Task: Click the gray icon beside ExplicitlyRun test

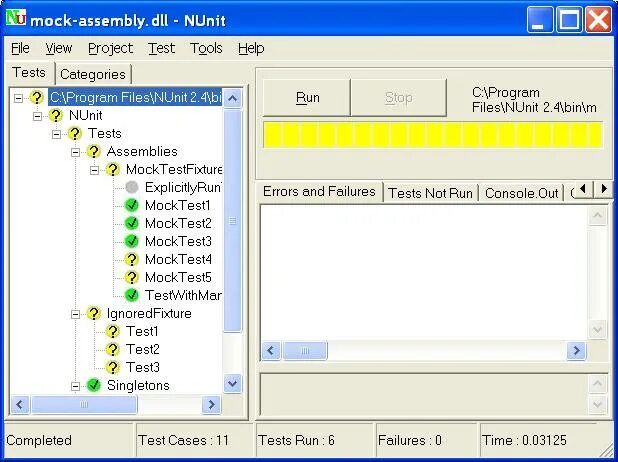Action: click(x=132, y=187)
